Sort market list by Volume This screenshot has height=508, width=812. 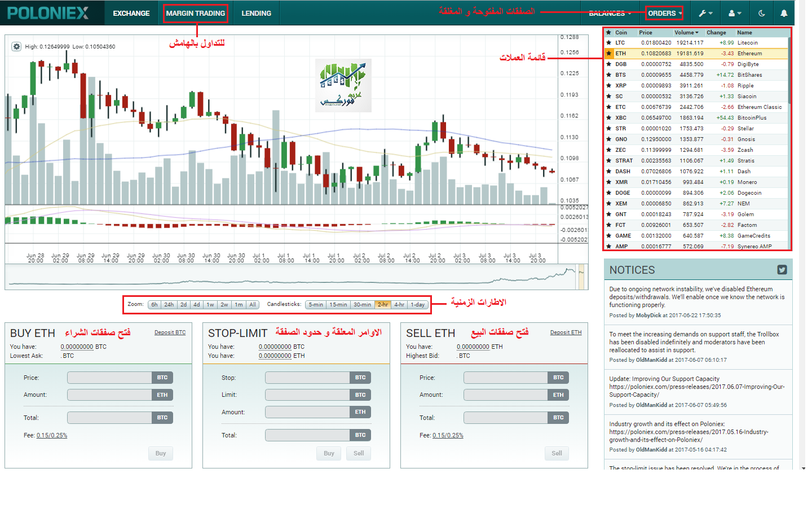[686, 33]
